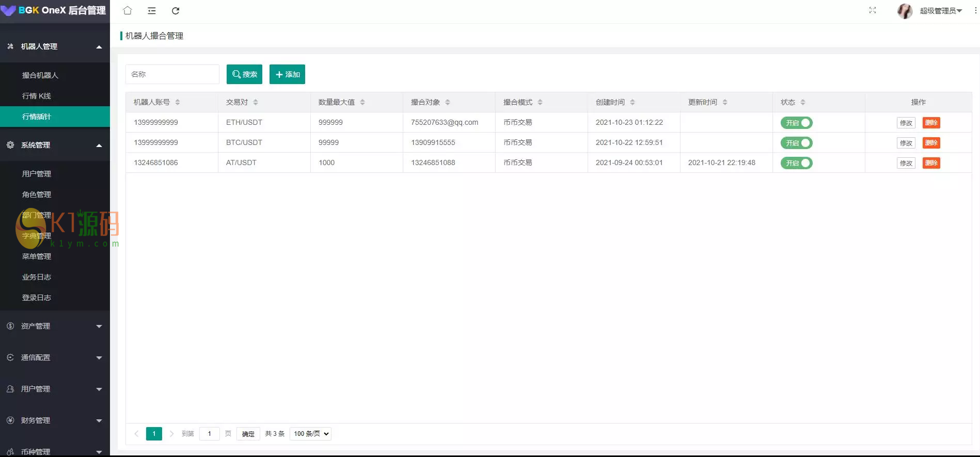
Task: Click 修改 for ETH/USDT row
Action: [x=906, y=123]
